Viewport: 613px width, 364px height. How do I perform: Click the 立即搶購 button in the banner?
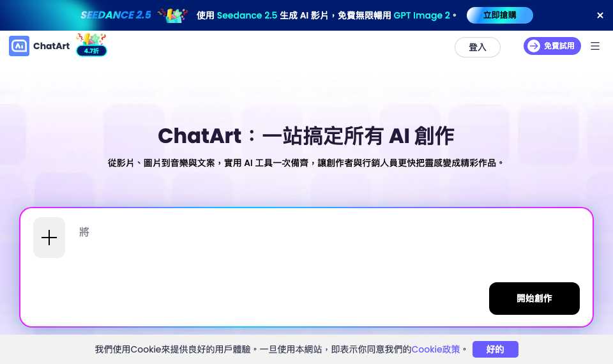coord(499,15)
